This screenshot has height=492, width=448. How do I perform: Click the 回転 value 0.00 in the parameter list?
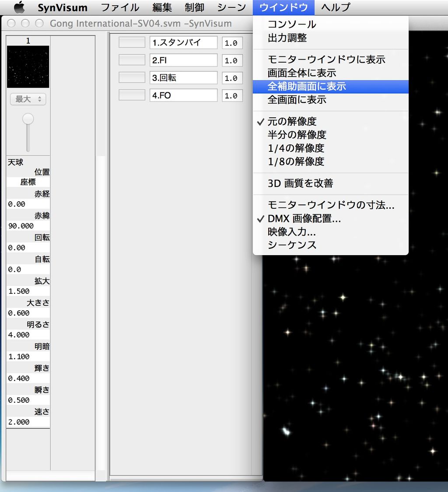pyautogui.click(x=28, y=248)
